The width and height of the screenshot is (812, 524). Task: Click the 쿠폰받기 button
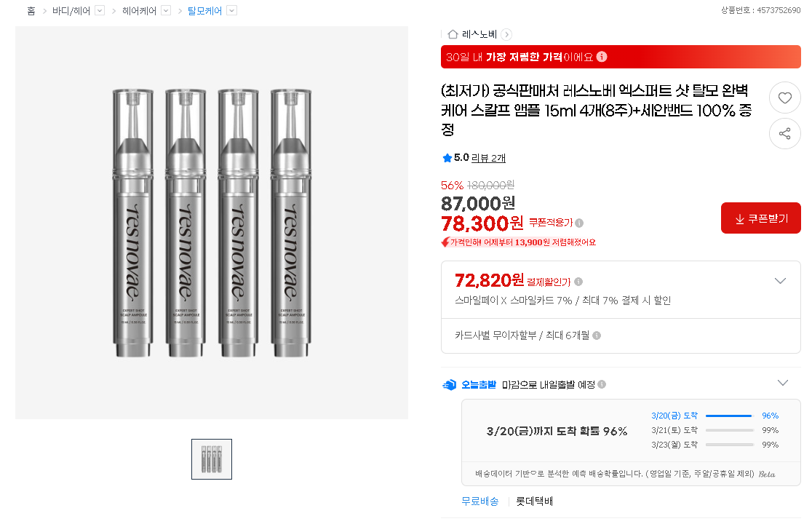760,218
